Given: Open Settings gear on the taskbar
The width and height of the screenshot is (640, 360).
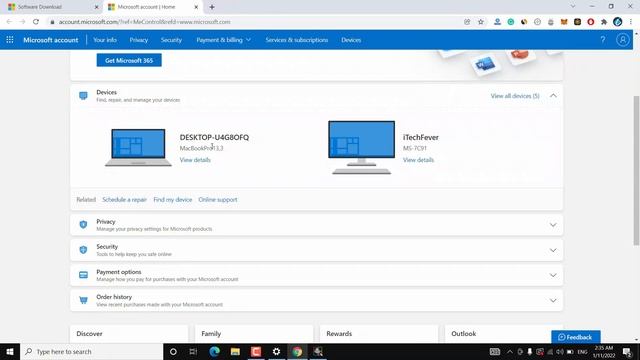Looking at the screenshot, I should pos(276,351).
